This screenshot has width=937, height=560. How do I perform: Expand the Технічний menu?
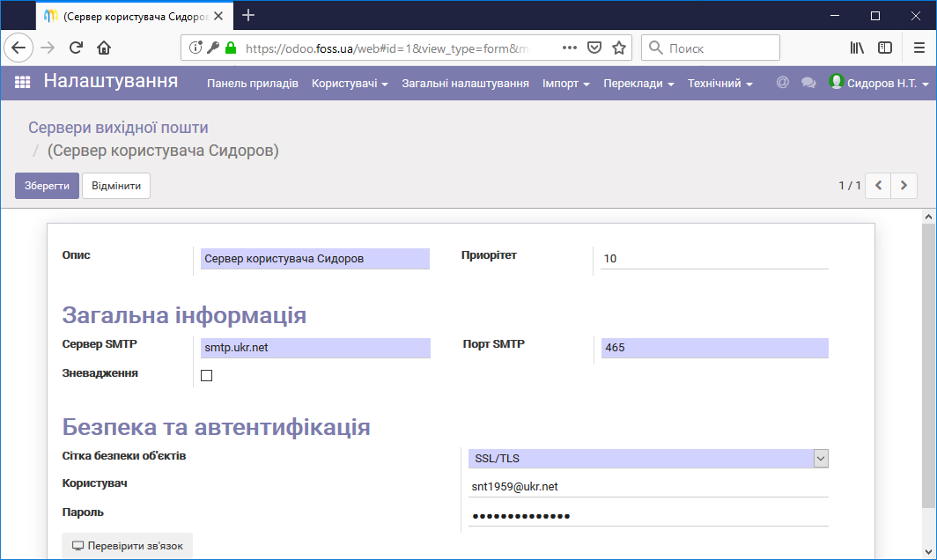(x=720, y=83)
